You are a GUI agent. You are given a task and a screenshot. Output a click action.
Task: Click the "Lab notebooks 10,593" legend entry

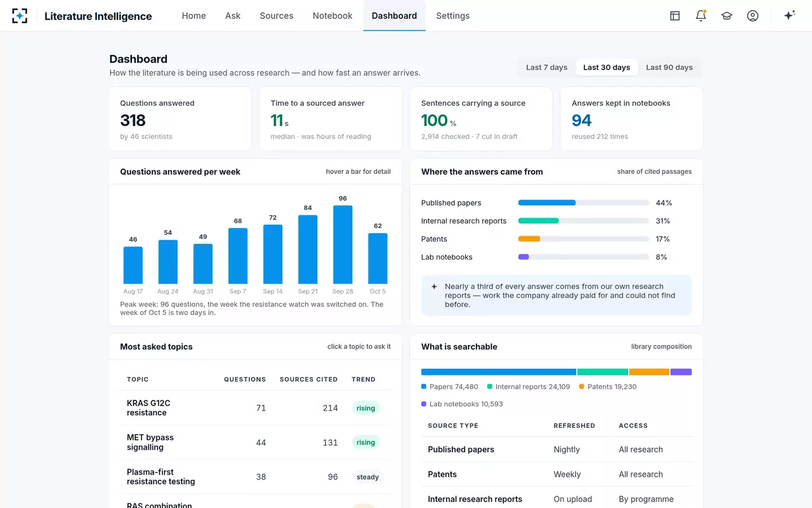(x=462, y=404)
